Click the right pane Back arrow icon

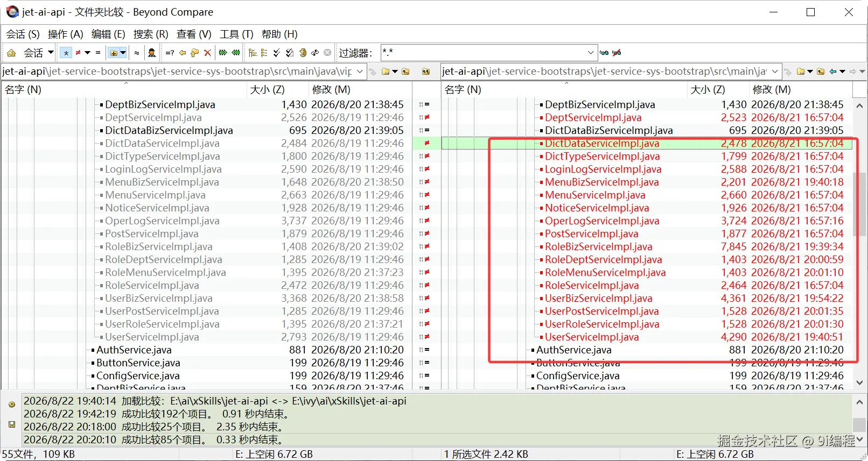coord(833,72)
